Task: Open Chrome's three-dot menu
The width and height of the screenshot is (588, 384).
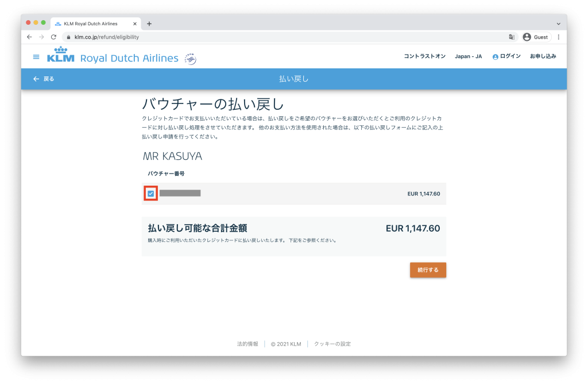Action: click(x=559, y=37)
